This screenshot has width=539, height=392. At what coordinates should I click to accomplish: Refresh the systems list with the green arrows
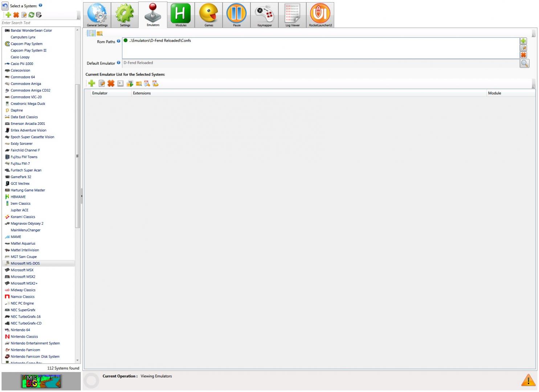(31, 15)
